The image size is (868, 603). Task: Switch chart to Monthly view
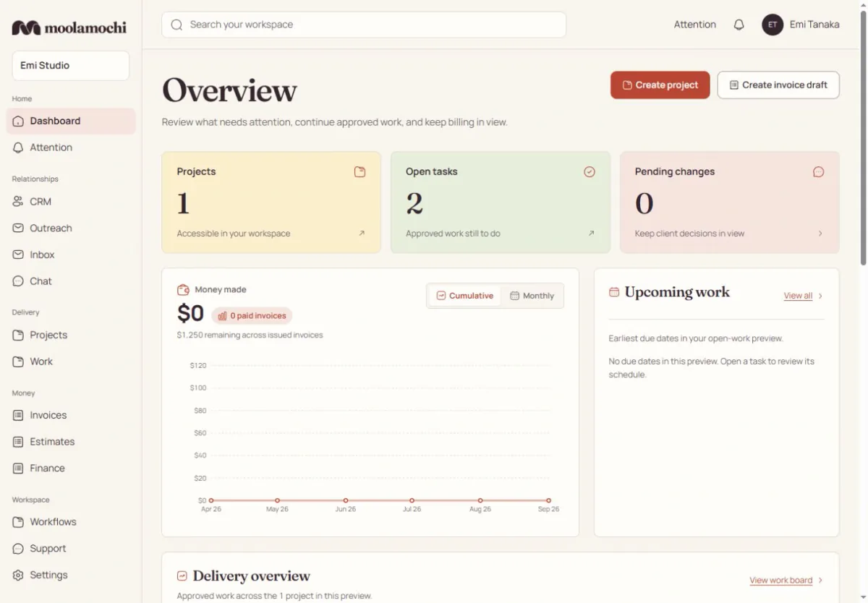point(532,296)
